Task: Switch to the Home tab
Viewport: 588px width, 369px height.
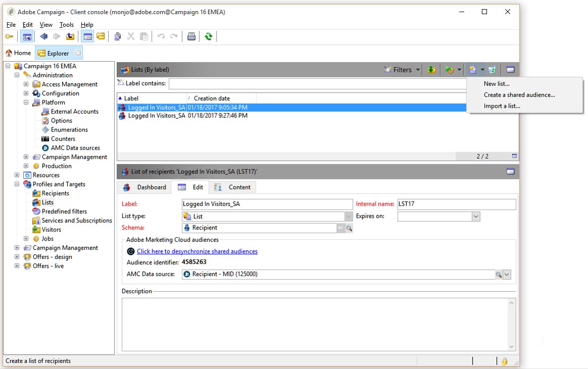Action: tap(18, 53)
